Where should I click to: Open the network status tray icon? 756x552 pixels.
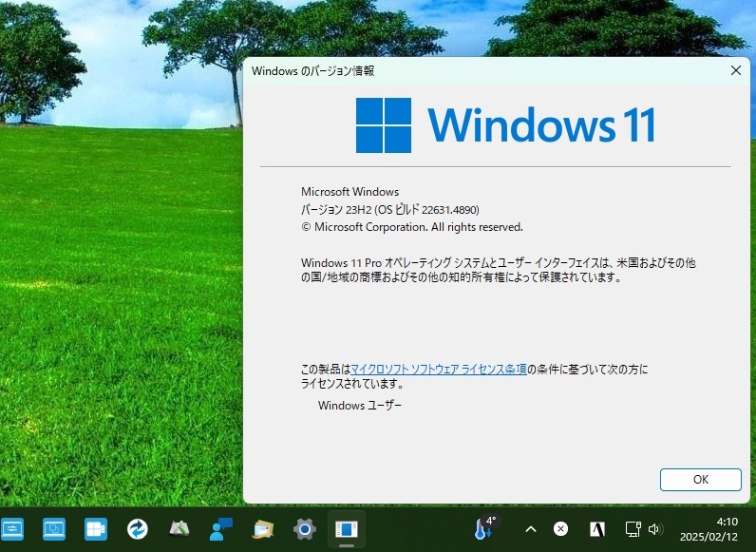click(633, 529)
